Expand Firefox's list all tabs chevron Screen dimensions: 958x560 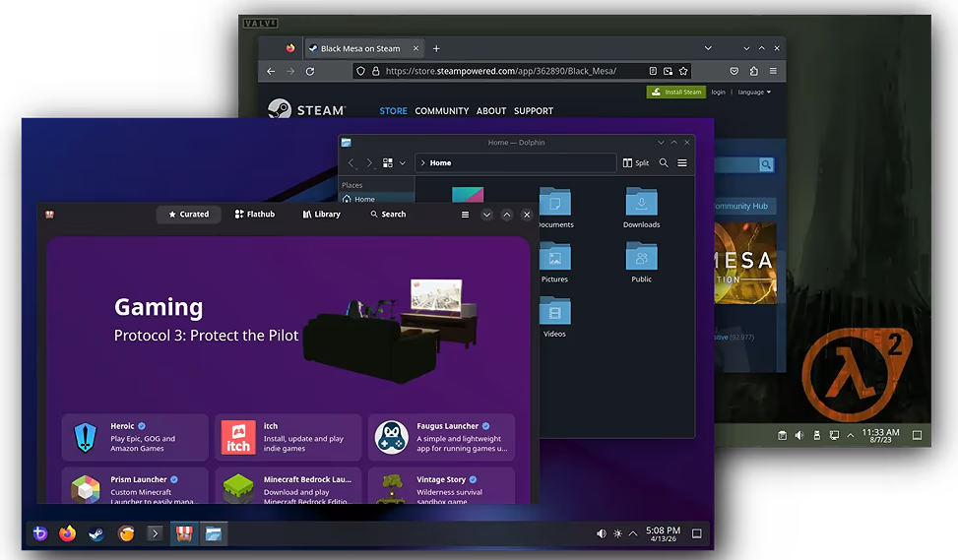coord(708,48)
